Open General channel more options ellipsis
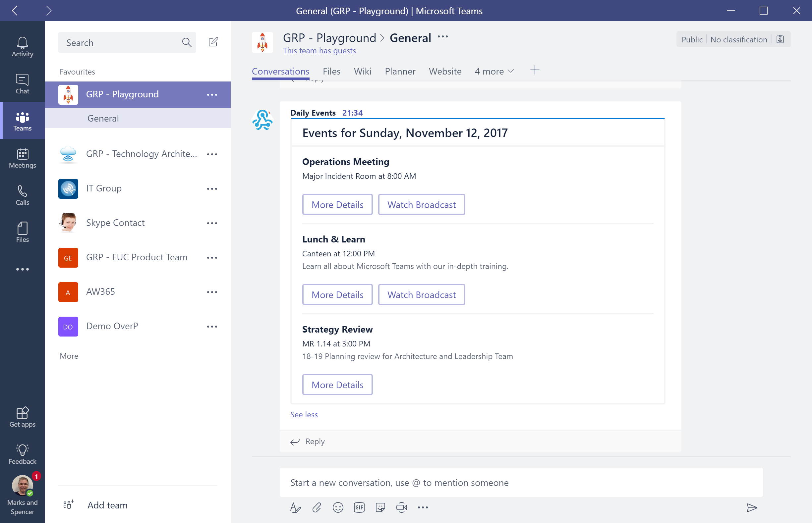 [x=443, y=37]
